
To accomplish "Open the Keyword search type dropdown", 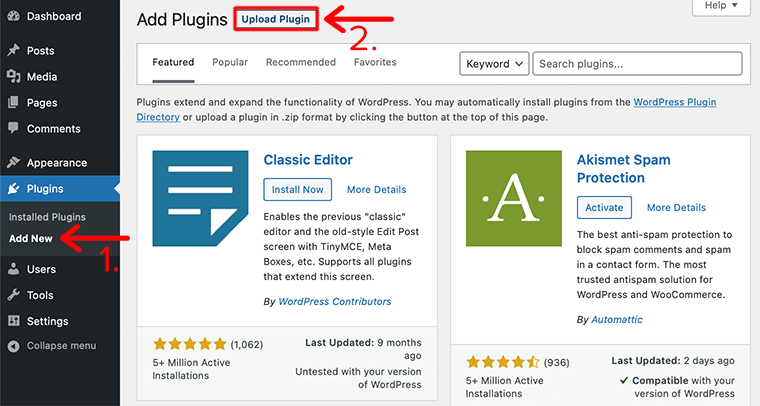I will point(494,63).
